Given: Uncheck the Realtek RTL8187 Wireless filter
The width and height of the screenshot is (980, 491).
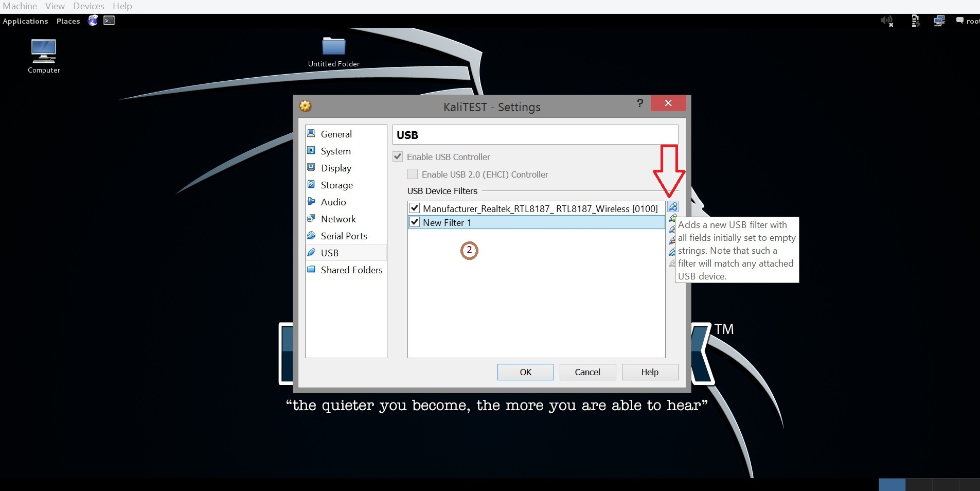Looking at the screenshot, I should coord(415,208).
